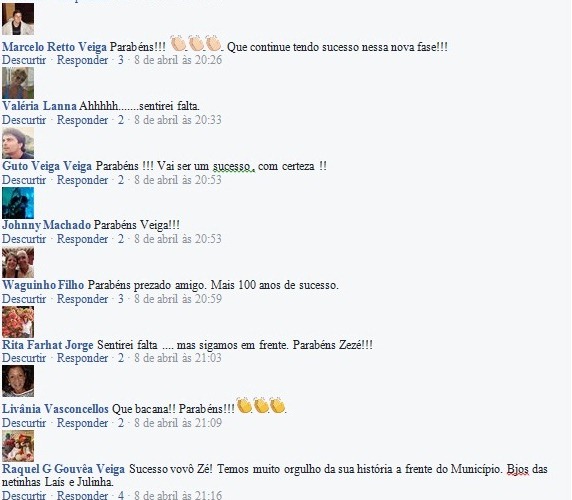Image resolution: width=572 pixels, height=500 pixels.
Task: Click Responder under Marcelo Retto Veiga's comment
Action: (x=82, y=60)
